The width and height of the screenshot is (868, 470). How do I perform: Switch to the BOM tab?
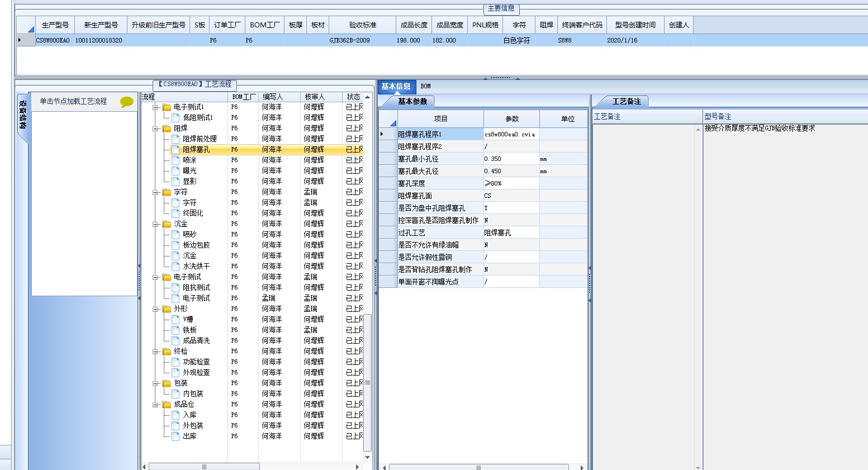click(426, 86)
